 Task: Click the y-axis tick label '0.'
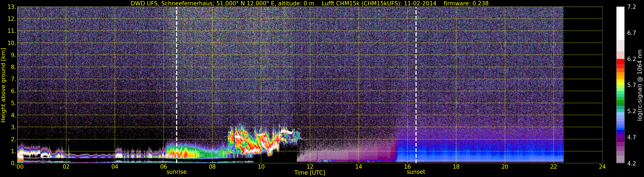(13, 163)
